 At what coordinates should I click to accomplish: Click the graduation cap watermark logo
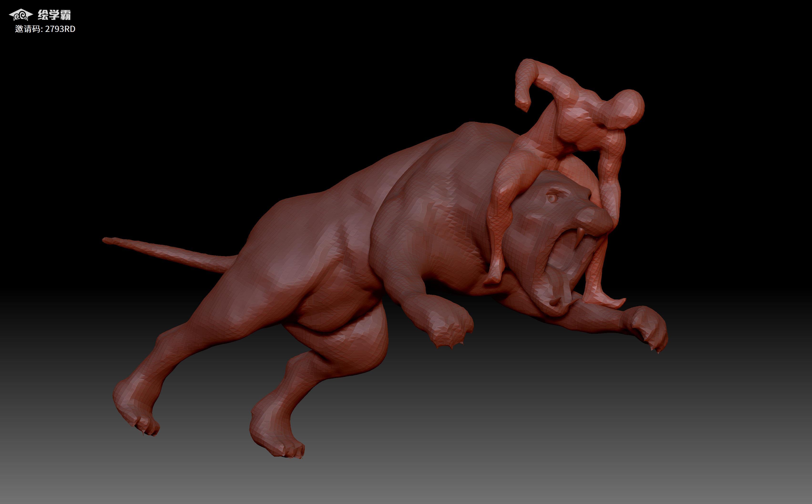[x=21, y=15]
